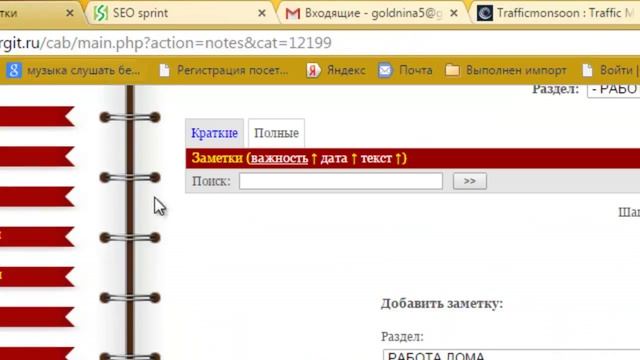Image resolution: width=640 pixels, height=360 pixels.
Task: Click the Google bookmark icon
Action: point(14,70)
